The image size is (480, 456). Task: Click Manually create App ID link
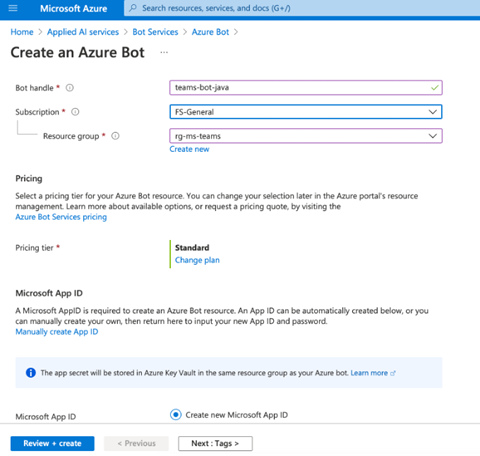57,332
